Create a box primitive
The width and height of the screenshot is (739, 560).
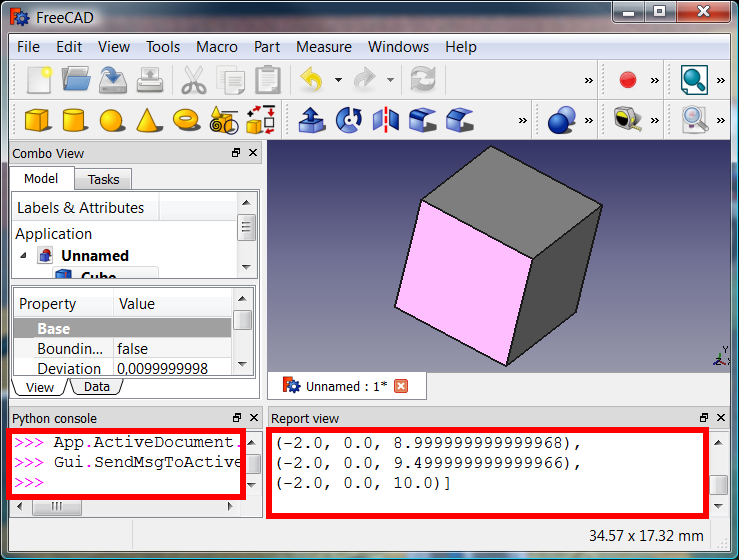37,120
